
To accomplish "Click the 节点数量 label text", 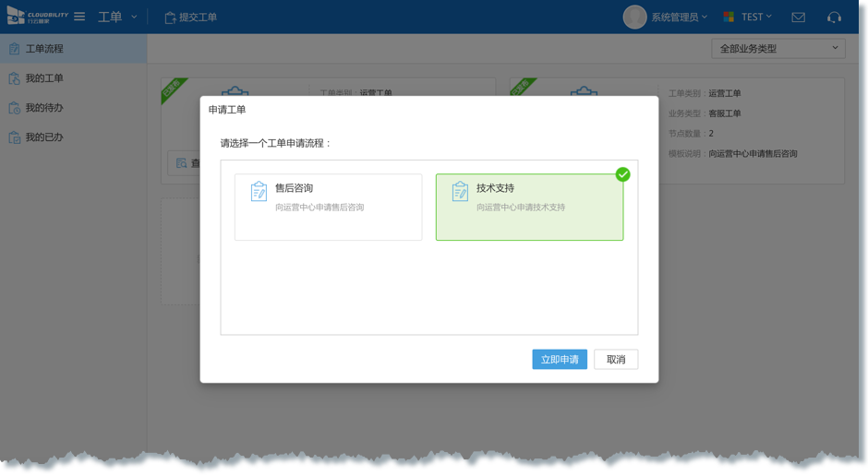I will (x=684, y=133).
